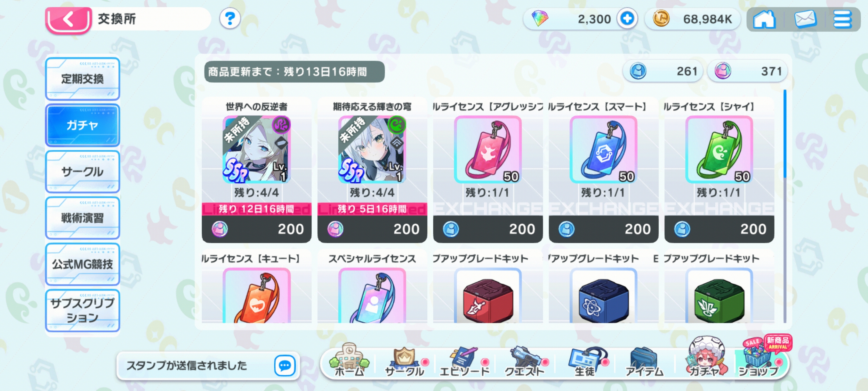Open サブスクリプション tab
Screen dimensions: 868x391
(83, 310)
